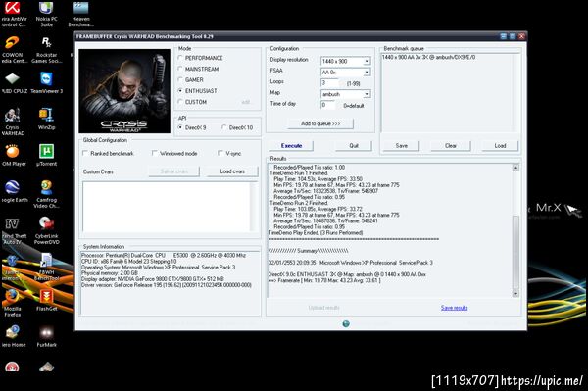Launch Grand Theft Auto IV icon
The height and width of the screenshot is (391, 588).
tap(13, 231)
